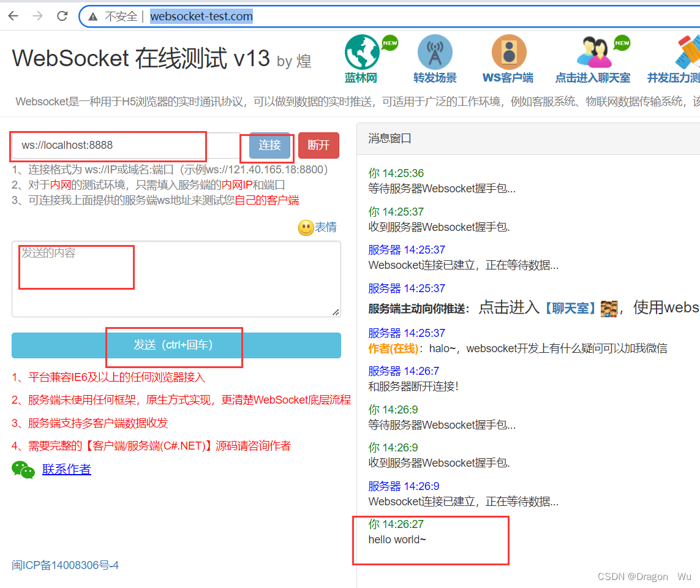Click the not-secure warning triangle icon
700x588 pixels.
93,17
